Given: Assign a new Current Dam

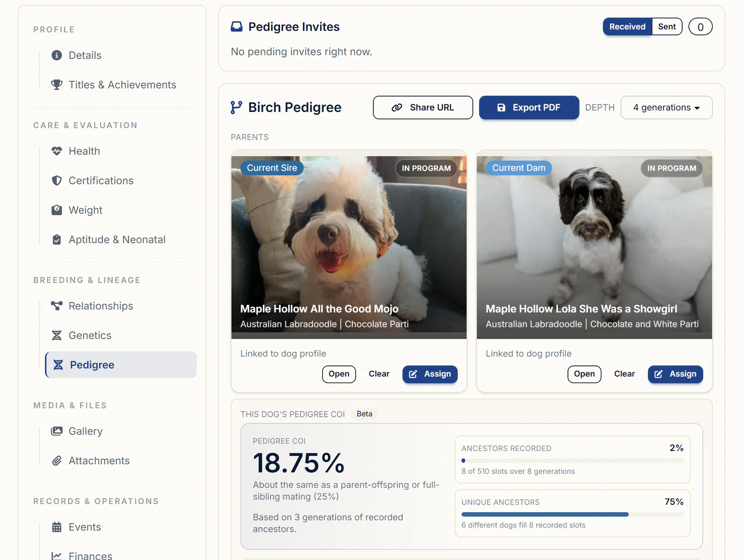Looking at the screenshot, I should 675,374.
